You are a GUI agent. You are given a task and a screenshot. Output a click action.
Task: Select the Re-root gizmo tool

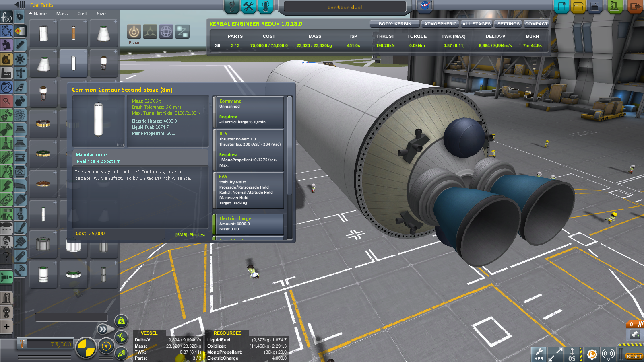click(x=182, y=31)
